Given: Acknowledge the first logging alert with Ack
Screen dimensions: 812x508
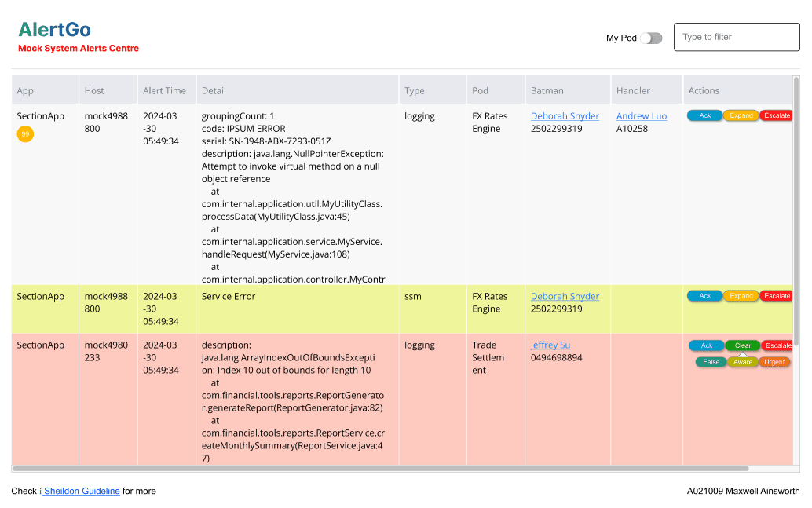Looking at the screenshot, I should click(x=704, y=115).
